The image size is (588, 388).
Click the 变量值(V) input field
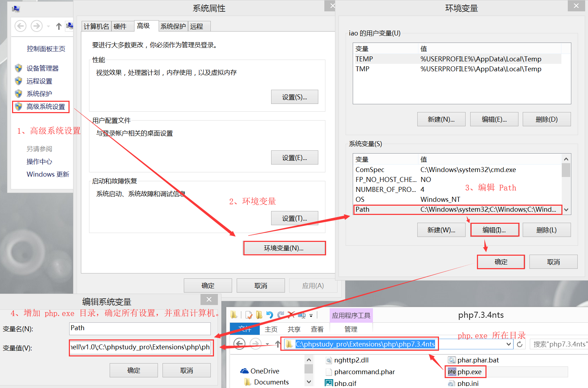pyautogui.click(x=141, y=348)
